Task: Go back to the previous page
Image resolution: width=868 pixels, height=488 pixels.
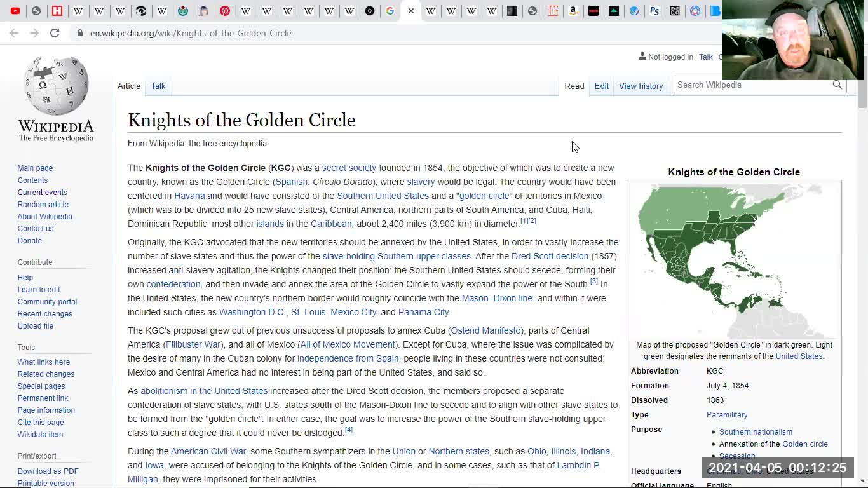Action: [14, 33]
